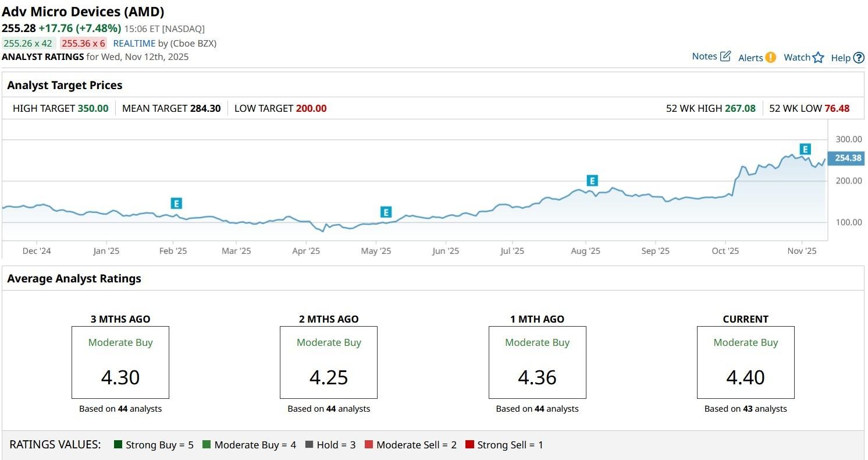Screen dimensions: 868x460
Task: Click the bid quote '255.26 x 42'
Action: point(28,43)
